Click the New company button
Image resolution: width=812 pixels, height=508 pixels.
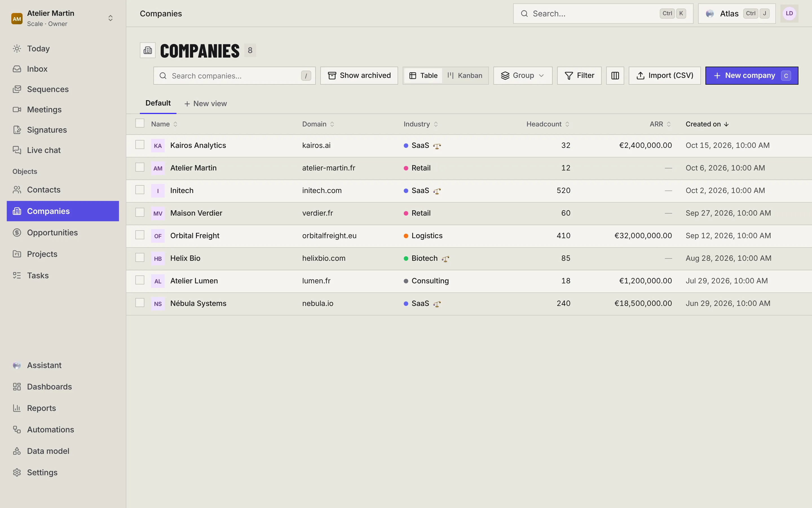pos(752,76)
